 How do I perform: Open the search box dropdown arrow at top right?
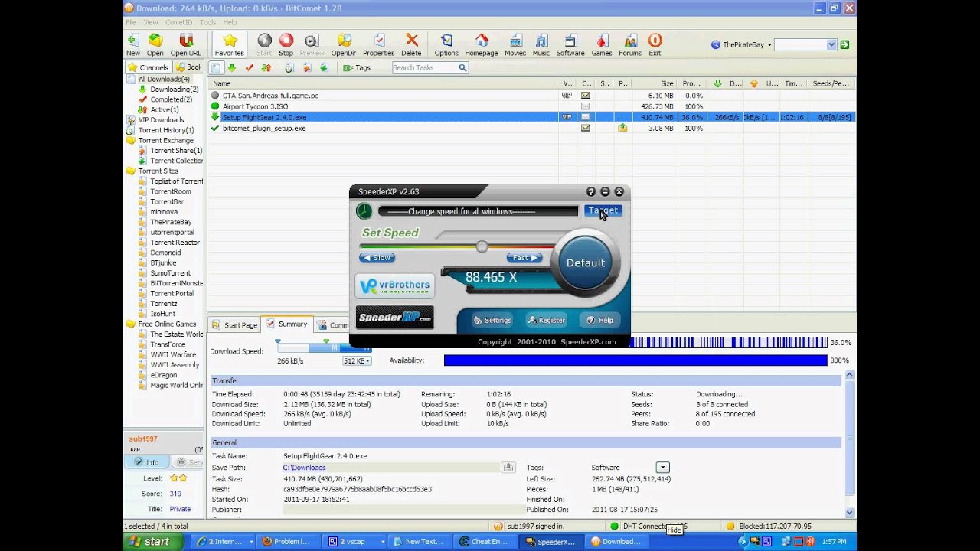coord(831,44)
